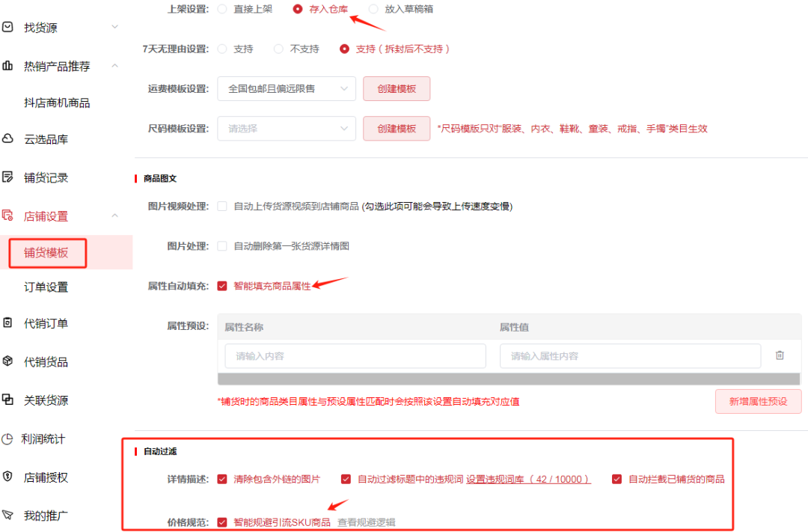Click the 利润统计 pie chart icon

click(x=7, y=439)
